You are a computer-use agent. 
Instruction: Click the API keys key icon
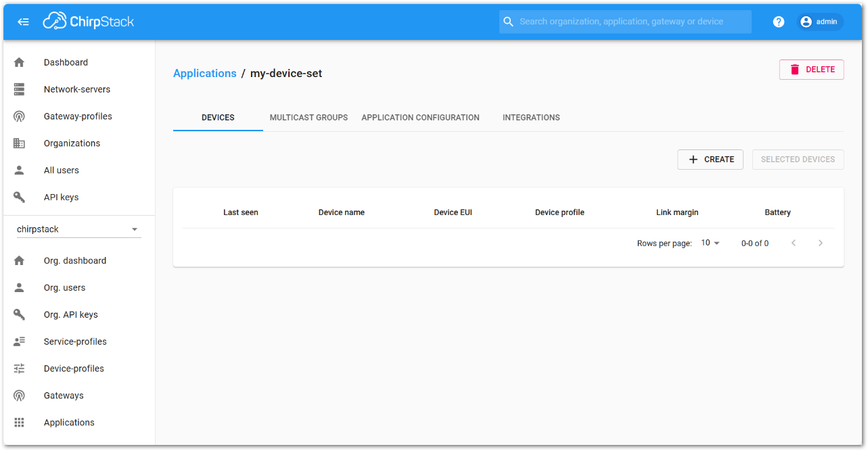click(x=19, y=197)
